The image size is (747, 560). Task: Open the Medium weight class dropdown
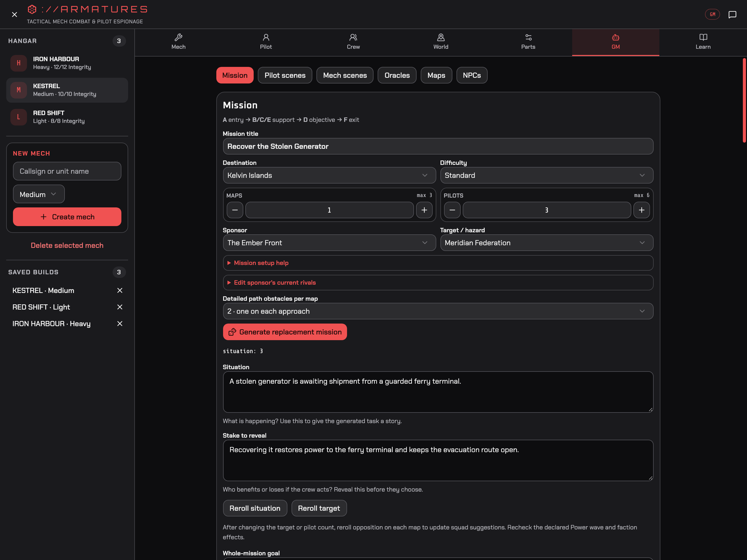pyautogui.click(x=39, y=194)
